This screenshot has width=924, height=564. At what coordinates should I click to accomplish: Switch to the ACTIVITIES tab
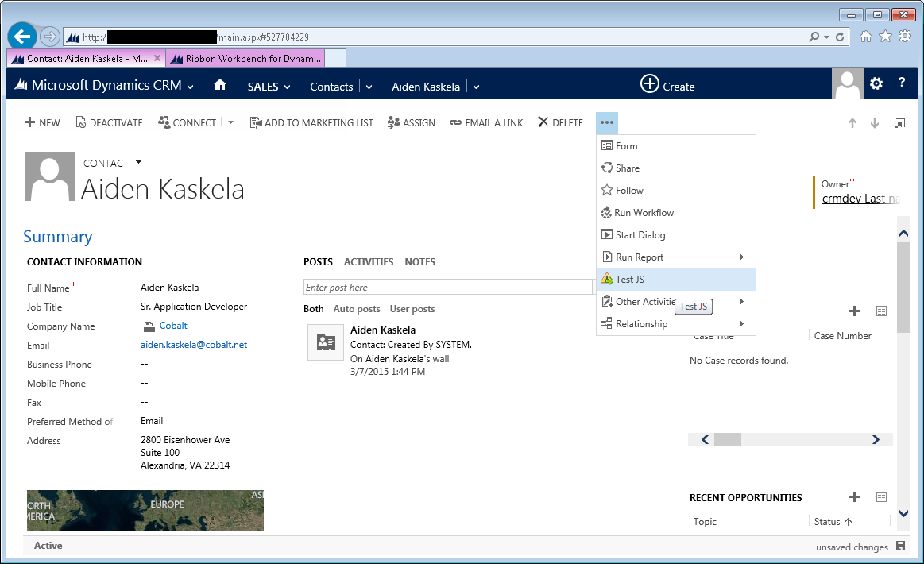tap(369, 262)
